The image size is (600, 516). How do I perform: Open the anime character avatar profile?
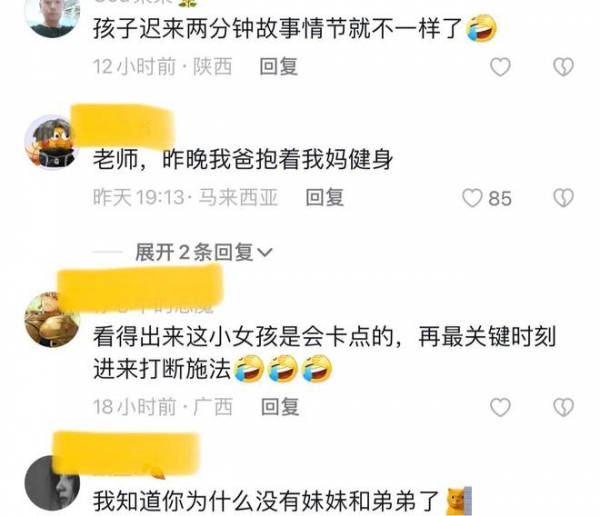coord(52,320)
